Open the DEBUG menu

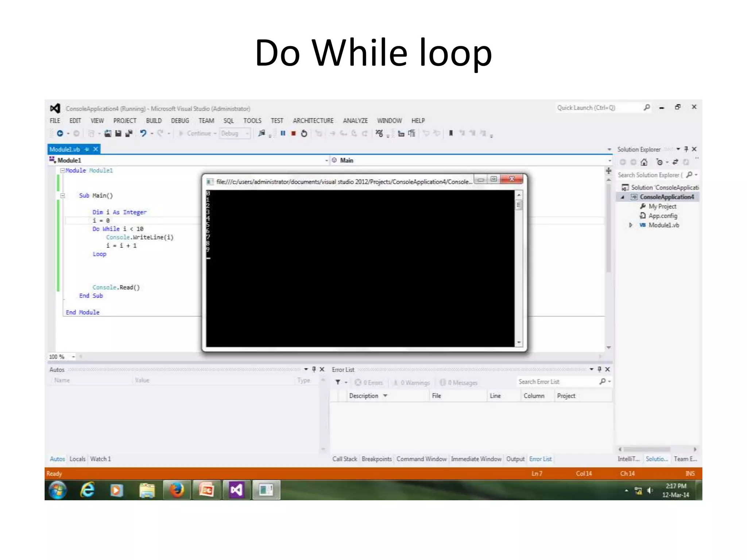[x=180, y=121]
